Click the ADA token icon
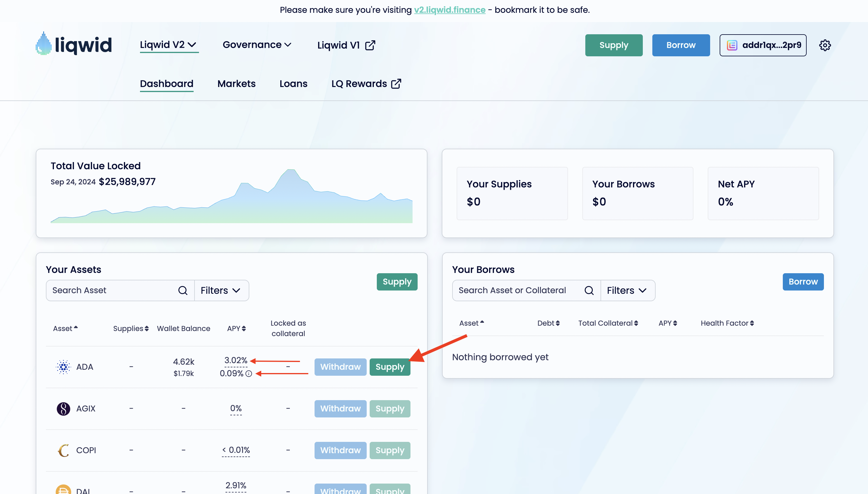 pyautogui.click(x=63, y=367)
